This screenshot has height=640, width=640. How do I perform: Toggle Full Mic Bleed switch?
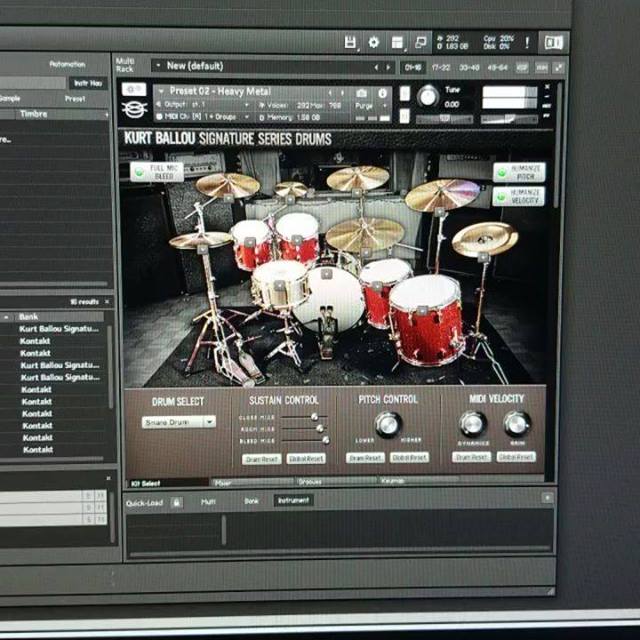pyautogui.click(x=157, y=172)
